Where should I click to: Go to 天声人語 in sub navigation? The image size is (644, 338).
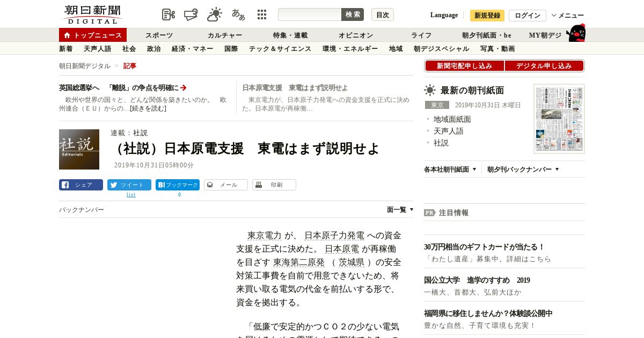coord(98,49)
